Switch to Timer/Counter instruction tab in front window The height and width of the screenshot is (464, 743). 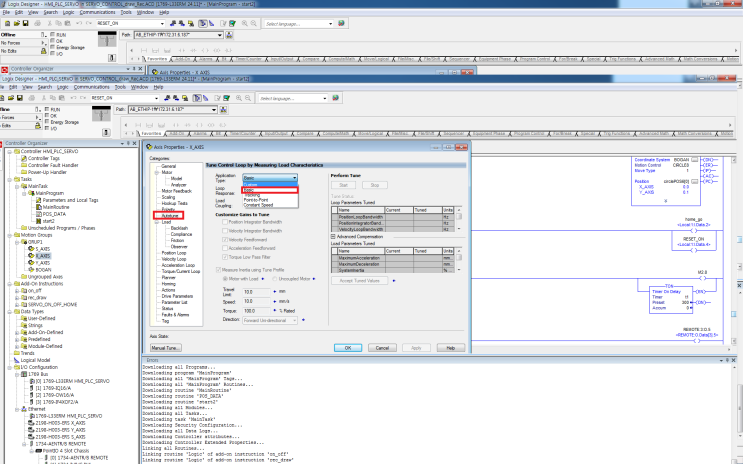(242, 134)
